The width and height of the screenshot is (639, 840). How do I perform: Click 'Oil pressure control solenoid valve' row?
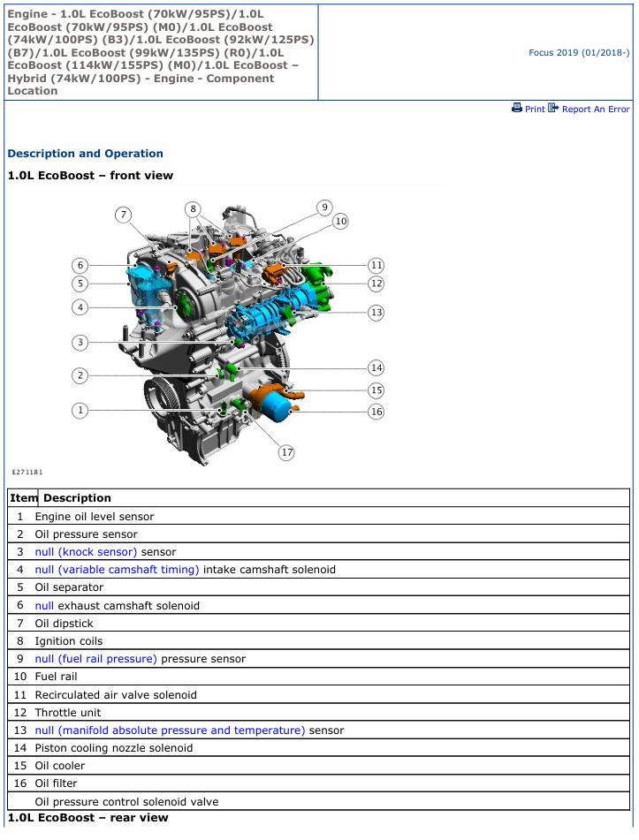318,801
